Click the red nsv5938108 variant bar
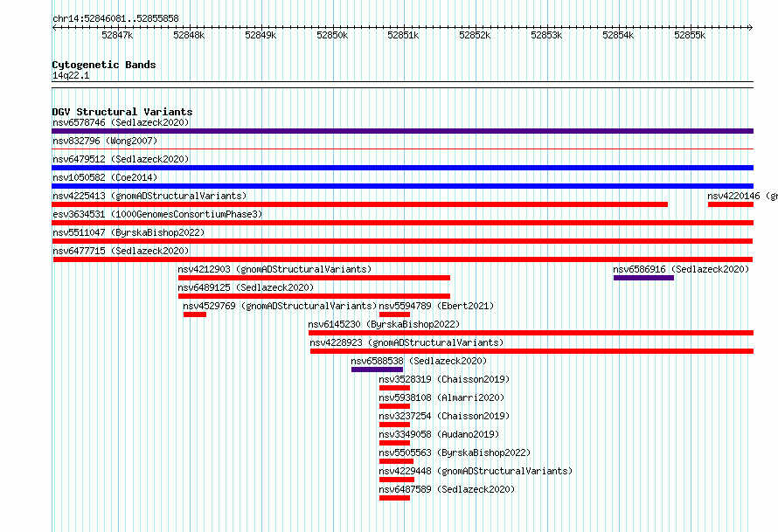Viewport: 778px width, 532px height. point(394,406)
